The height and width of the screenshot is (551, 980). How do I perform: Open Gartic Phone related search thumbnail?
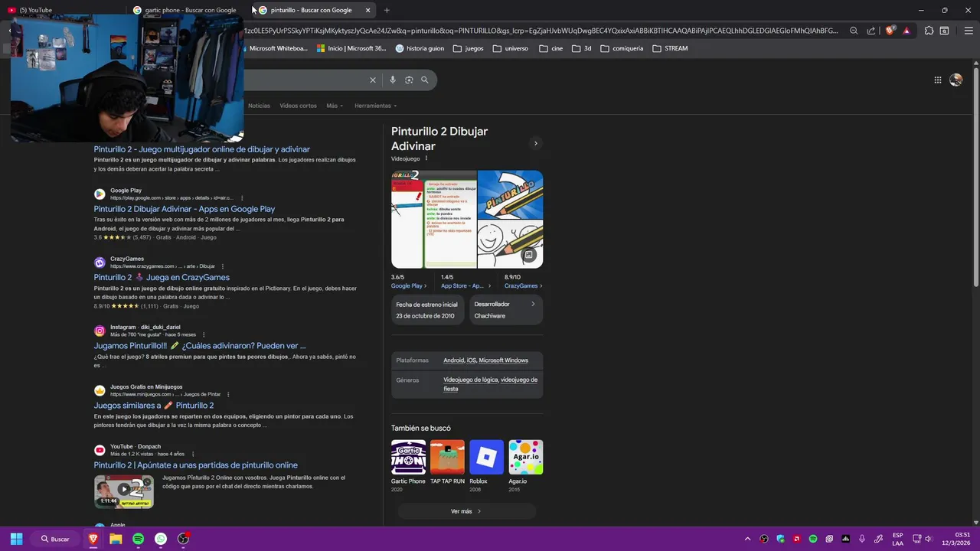click(408, 457)
